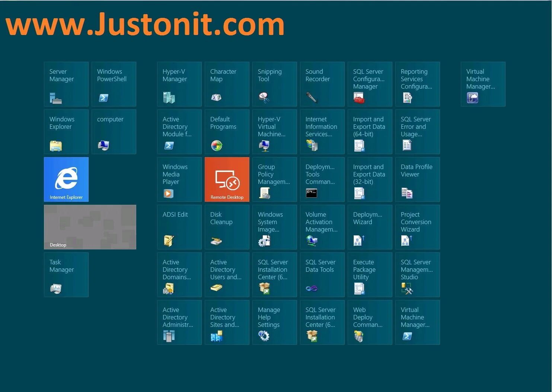Open Project Conversion Wizard tile
Image resolution: width=552 pixels, height=392 pixels.
pos(418,227)
